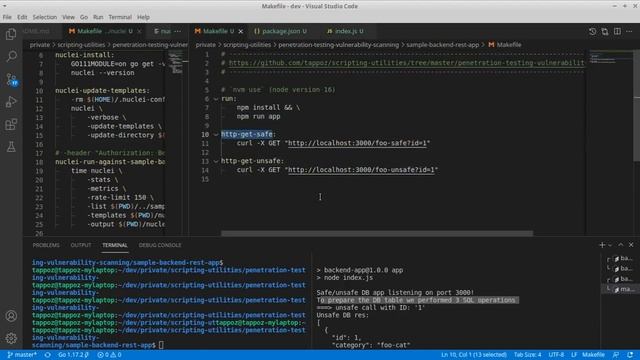The width and height of the screenshot is (640, 360).
Task: Click 'sample-backend-rest-app' breadcrumb in right editor
Action: 442,45
